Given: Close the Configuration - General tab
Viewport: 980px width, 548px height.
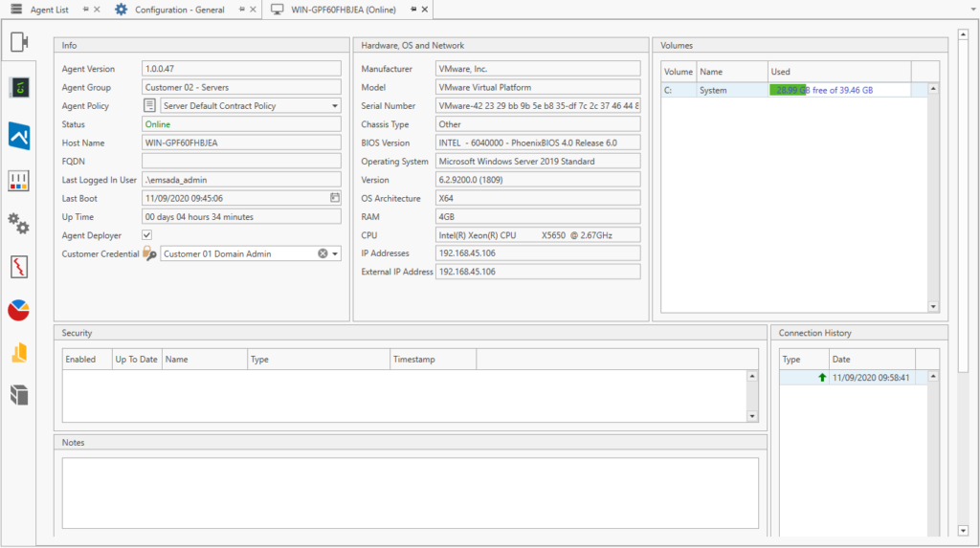Looking at the screenshot, I should click(x=253, y=10).
